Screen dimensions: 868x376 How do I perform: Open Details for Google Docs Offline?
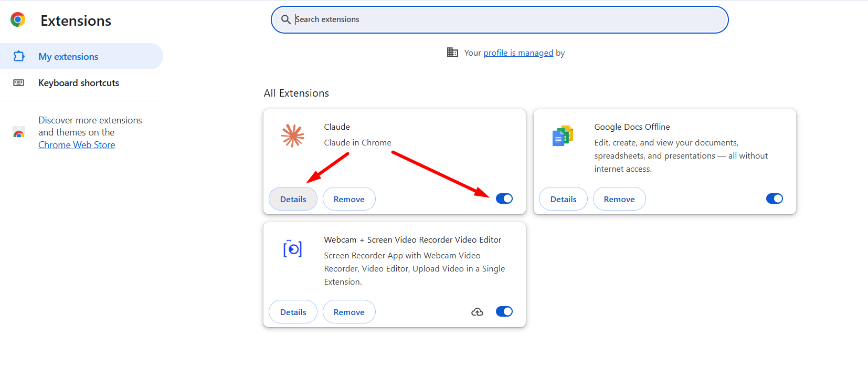[563, 199]
